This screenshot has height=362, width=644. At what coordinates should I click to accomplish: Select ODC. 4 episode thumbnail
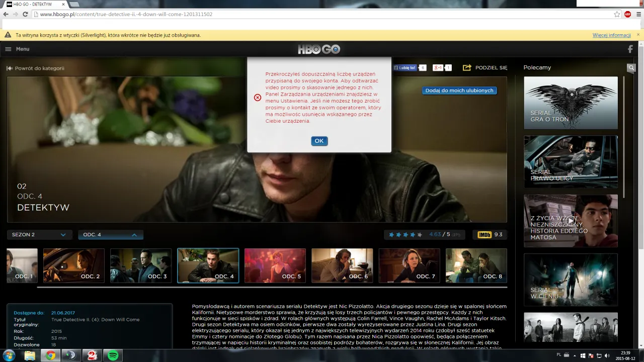[208, 265]
